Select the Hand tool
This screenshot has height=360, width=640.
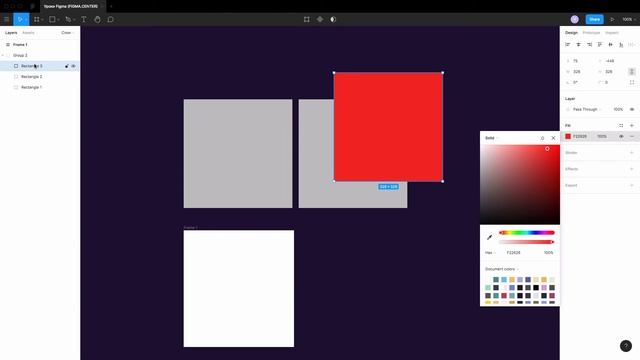point(97,19)
